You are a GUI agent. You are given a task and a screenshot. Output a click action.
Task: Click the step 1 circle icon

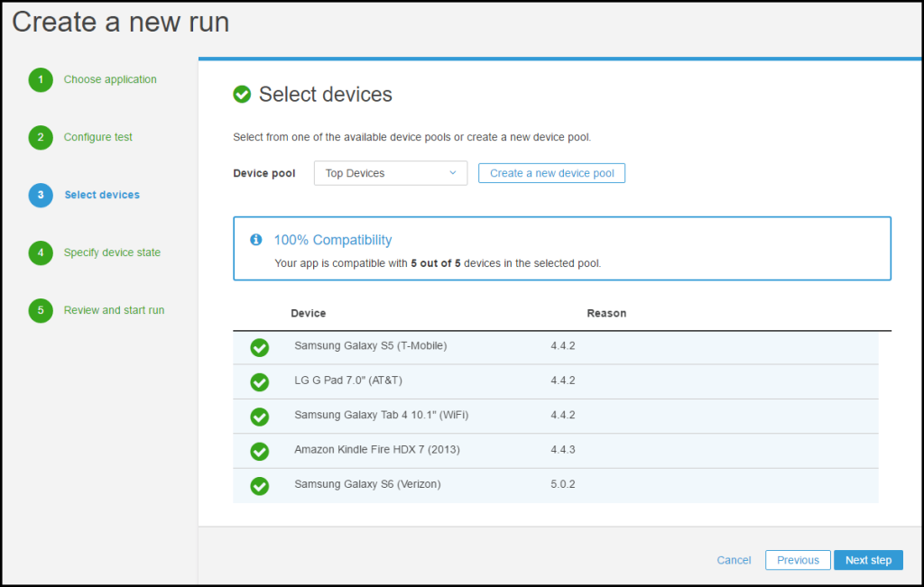click(41, 80)
